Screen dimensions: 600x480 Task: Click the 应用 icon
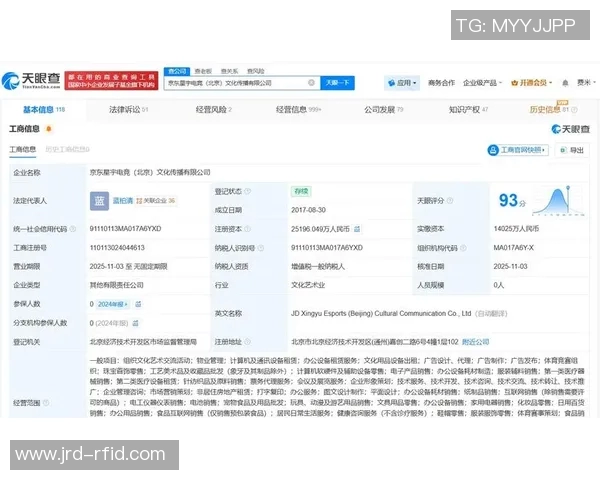click(391, 83)
